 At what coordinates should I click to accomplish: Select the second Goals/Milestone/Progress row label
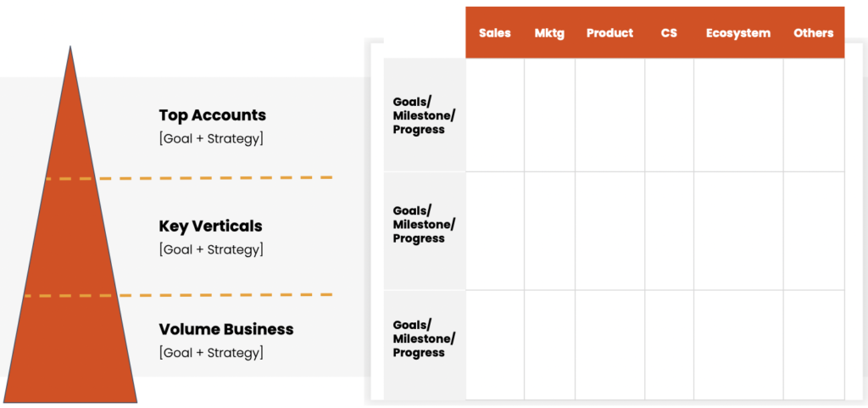coord(424,224)
